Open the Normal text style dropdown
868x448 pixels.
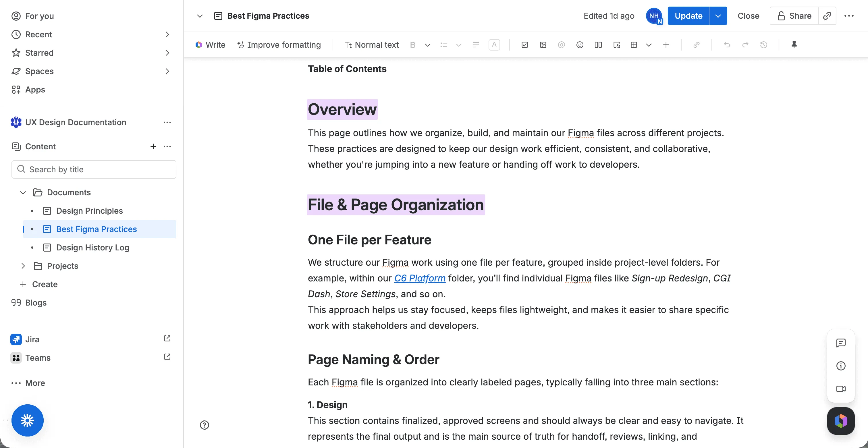tap(371, 45)
